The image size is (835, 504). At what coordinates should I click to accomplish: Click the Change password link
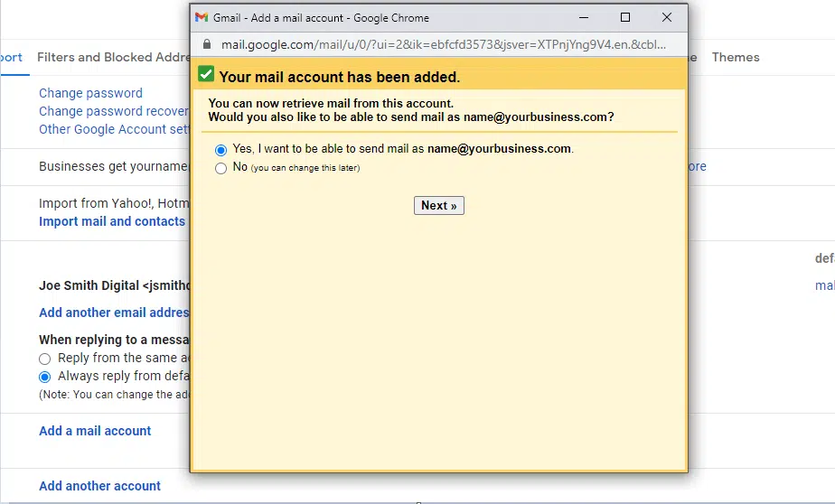(x=90, y=93)
